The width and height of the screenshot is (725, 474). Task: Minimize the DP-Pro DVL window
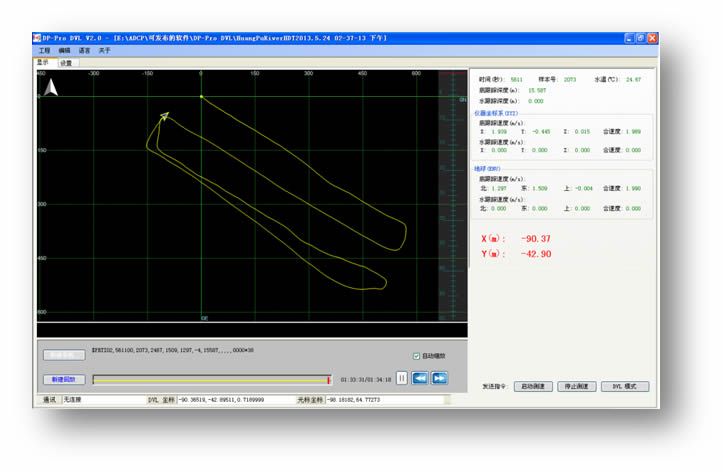tap(629, 38)
